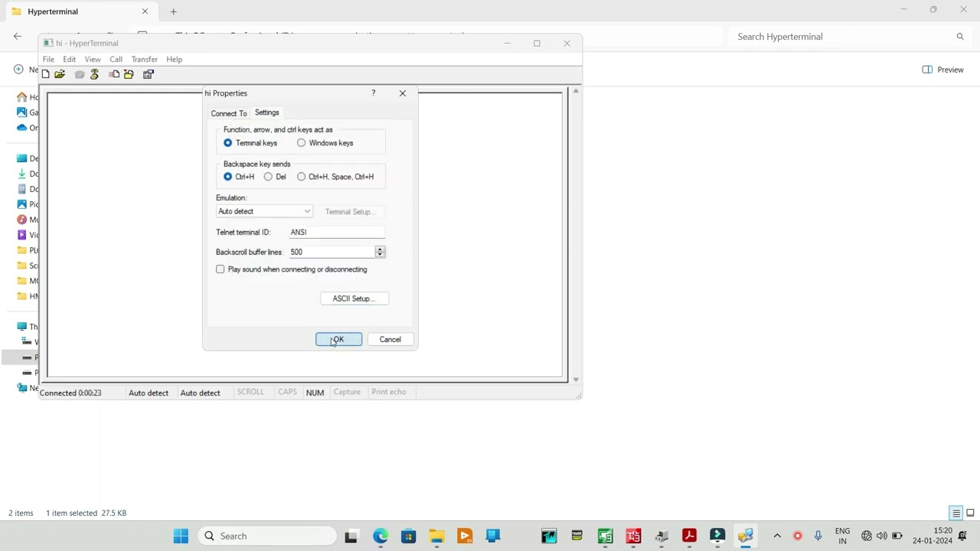Click the Telnet terminal ID field
Image resolution: width=980 pixels, height=551 pixels.
pyautogui.click(x=336, y=232)
